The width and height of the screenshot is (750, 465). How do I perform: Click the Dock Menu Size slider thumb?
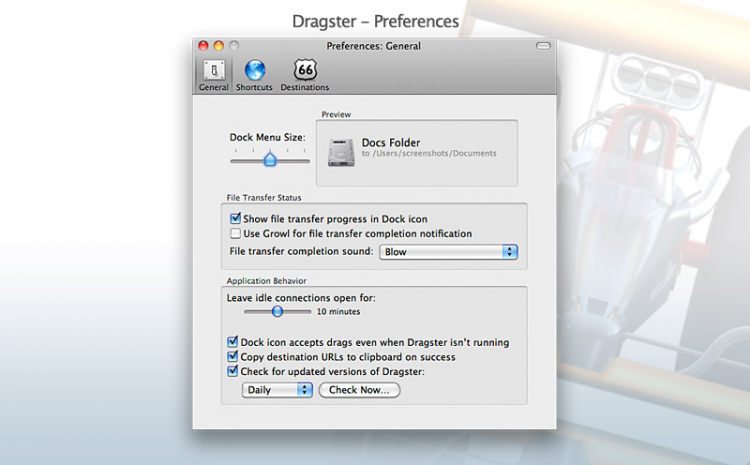(270, 159)
